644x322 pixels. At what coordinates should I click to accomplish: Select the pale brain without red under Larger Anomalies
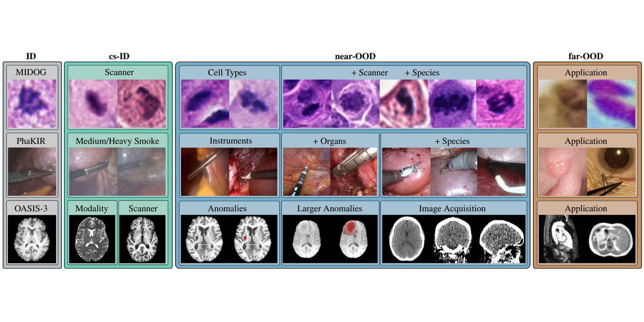306,239
